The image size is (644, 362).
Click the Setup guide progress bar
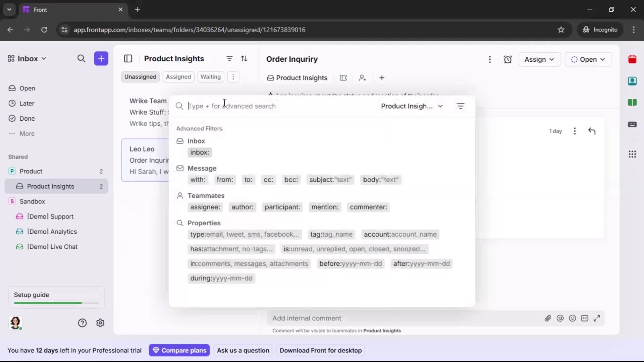click(55, 303)
